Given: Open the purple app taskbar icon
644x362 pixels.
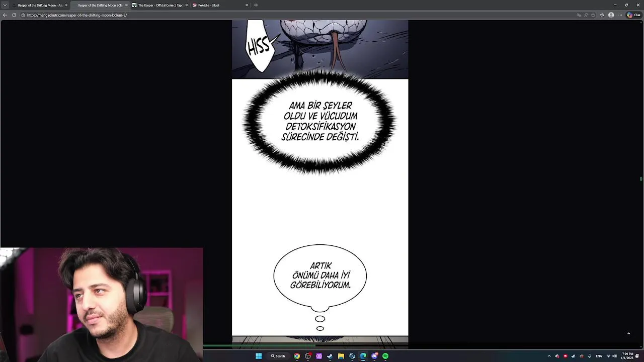Looking at the screenshot, I should point(319,356).
